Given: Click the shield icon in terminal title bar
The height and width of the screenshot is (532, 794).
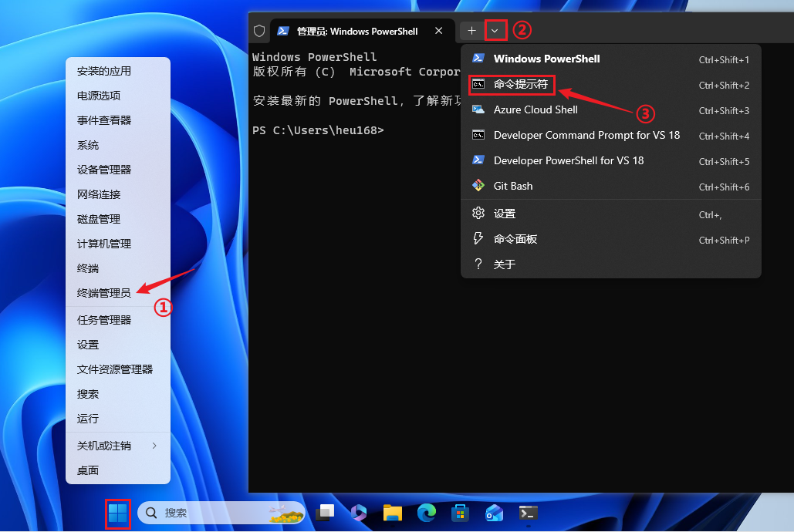Looking at the screenshot, I should pos(259,30).
